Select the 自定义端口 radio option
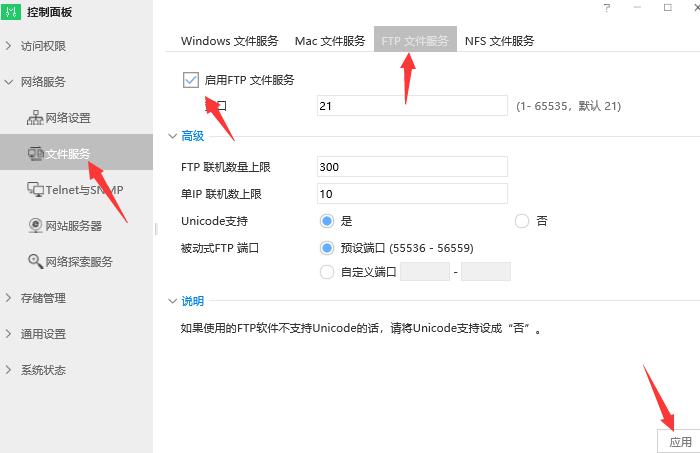700x453 pixels. click(326, 271)
